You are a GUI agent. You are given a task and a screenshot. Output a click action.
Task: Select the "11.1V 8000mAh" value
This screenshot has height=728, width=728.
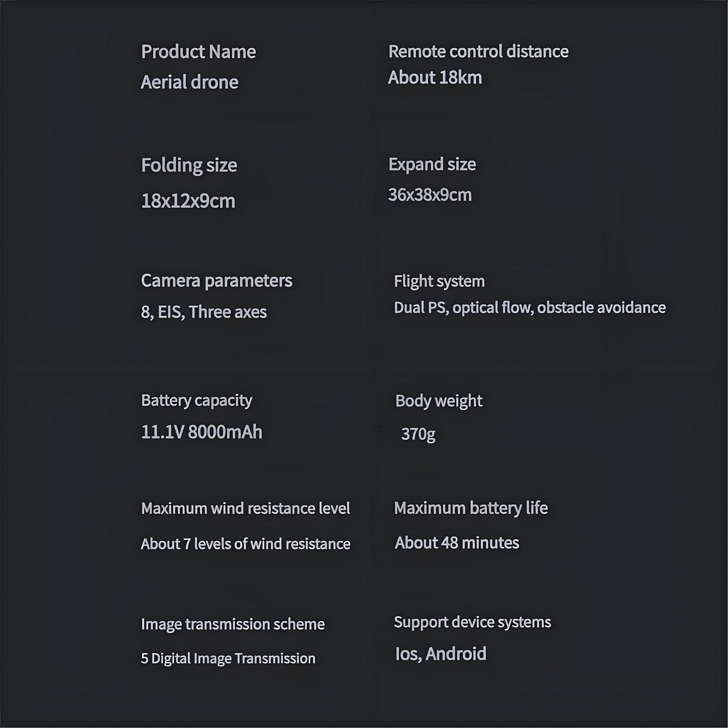(x=201, y=432)
